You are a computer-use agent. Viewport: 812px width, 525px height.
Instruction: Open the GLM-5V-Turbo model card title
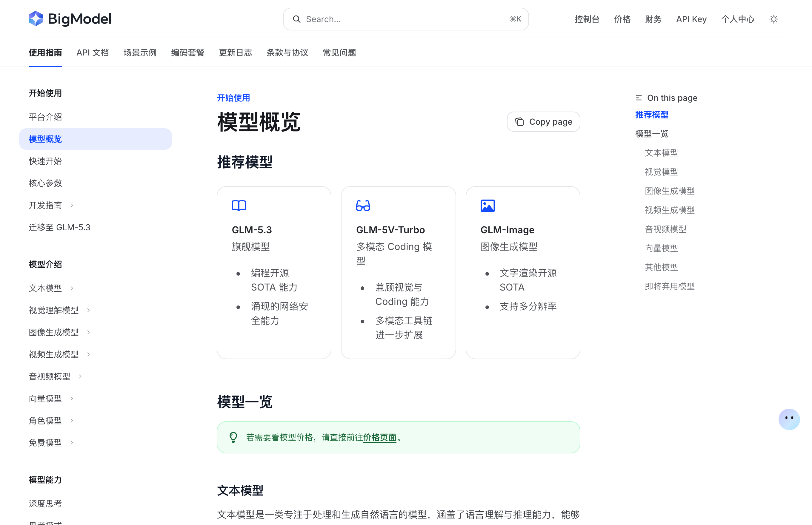pyautogui.click(x=390, y=230)
